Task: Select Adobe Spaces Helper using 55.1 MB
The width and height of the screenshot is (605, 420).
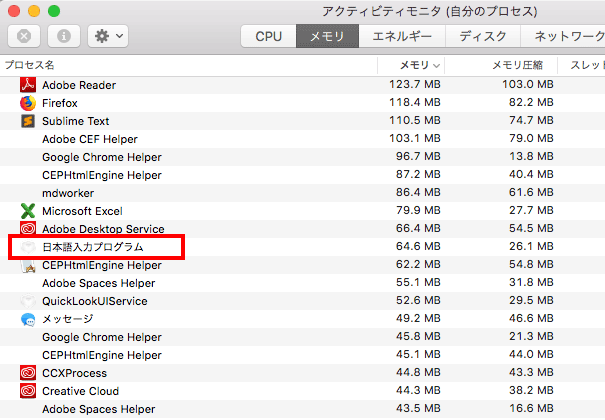Action: click(x=99, y=283)
